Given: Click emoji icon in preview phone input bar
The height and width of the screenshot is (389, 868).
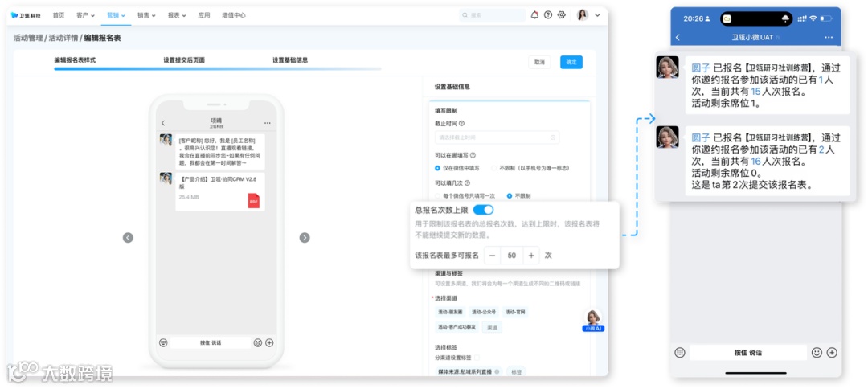Looking at the screenshot, I should click(258, 342).
